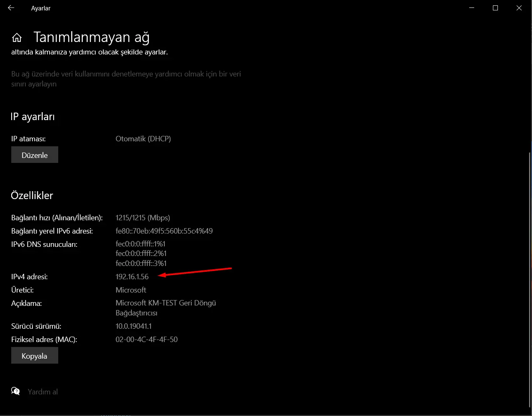Click the back arrow to return
The width and height of the screenshot is (532, 416).
tap(10, 7)
